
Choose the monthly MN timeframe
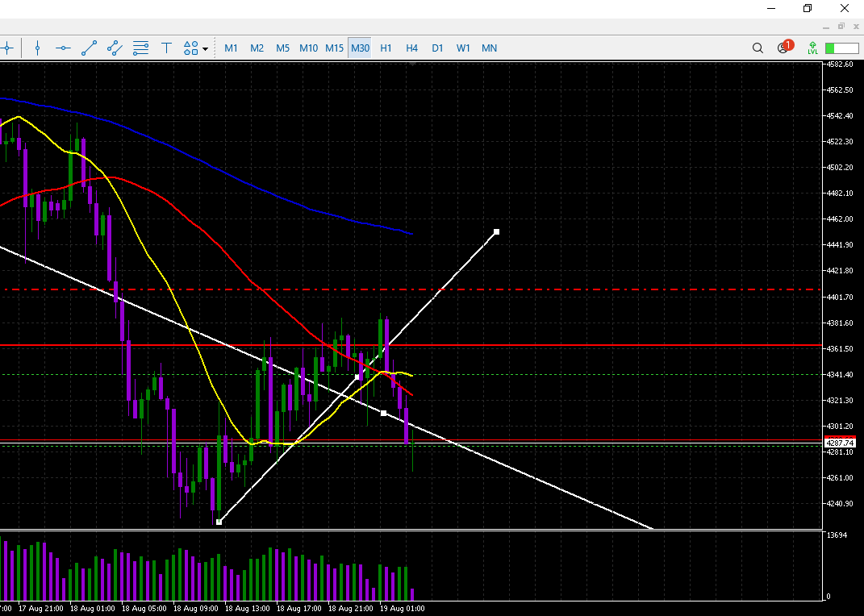(489, 48)
